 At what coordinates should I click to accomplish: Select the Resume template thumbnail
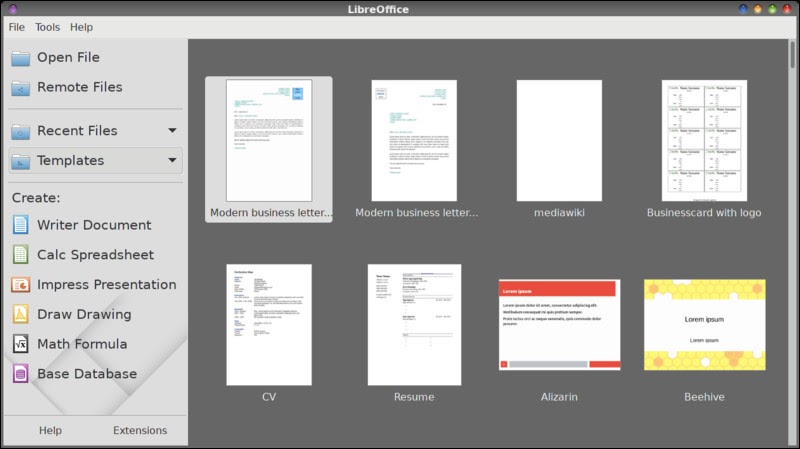(x=414, y=325)
